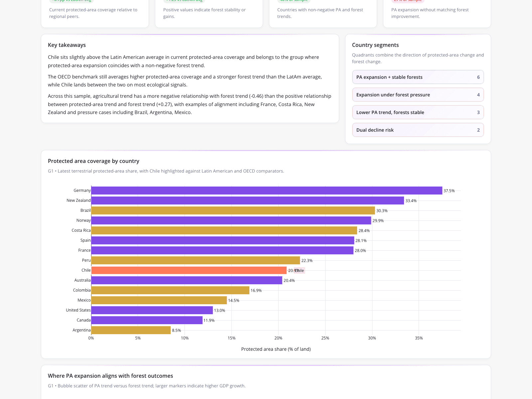Click the 22.3% value label
This screenshot has width=532, height=399.
pyautogui.click(x=307, y=261)
